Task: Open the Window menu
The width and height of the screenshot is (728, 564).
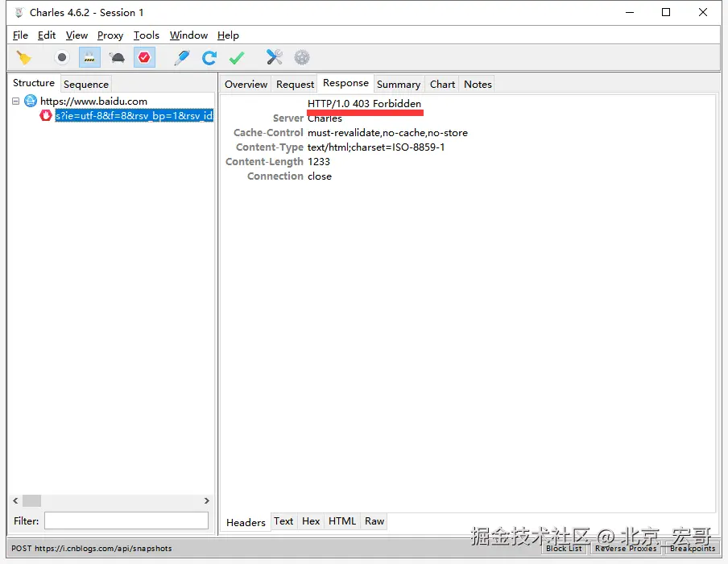Action: click(x=188, y=35)
